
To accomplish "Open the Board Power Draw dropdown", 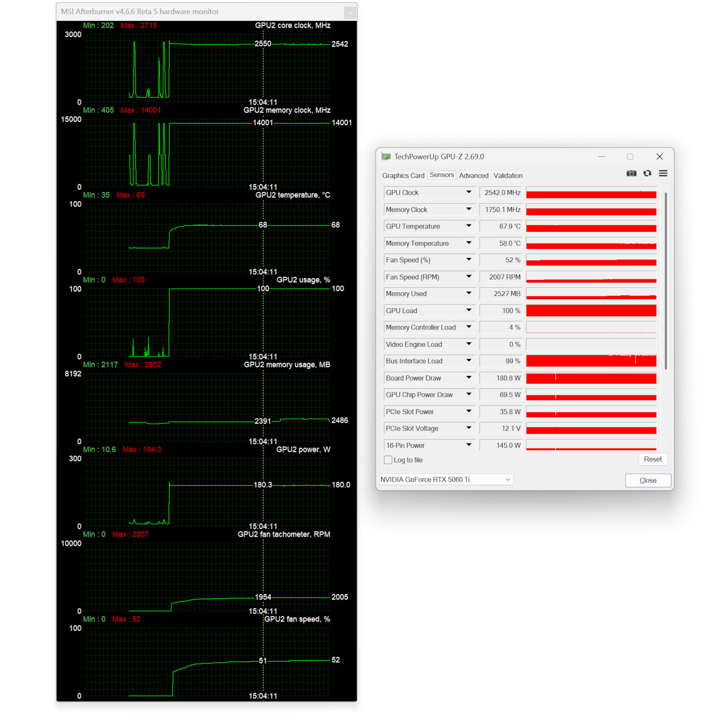I will [x=469, y=378].
